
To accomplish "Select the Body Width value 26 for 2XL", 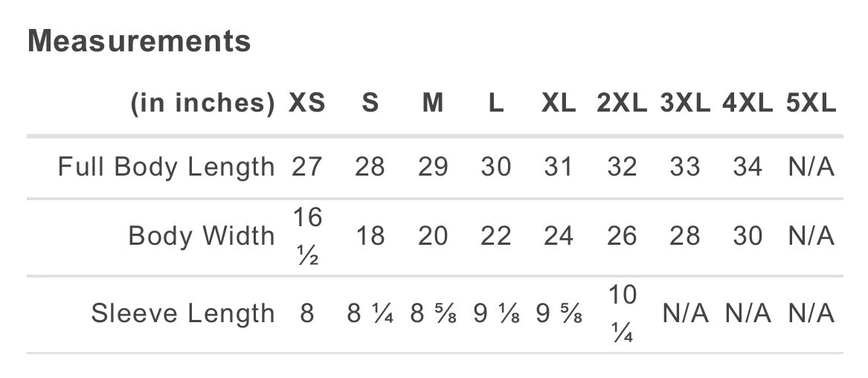I will (622, 236).
